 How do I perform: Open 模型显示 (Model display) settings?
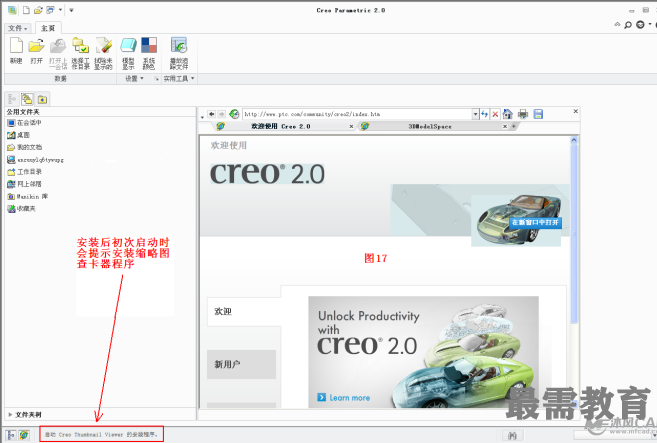128,53
